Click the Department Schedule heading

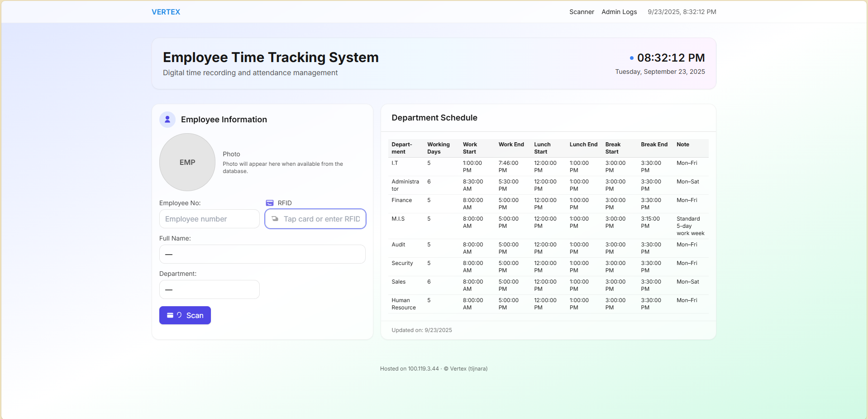pos(434,118)
